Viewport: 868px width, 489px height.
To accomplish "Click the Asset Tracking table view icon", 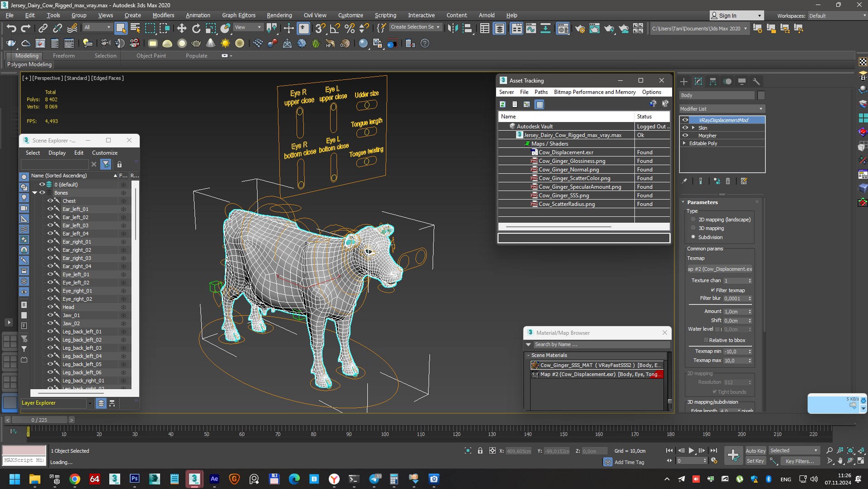I will [x=539, y=104].
